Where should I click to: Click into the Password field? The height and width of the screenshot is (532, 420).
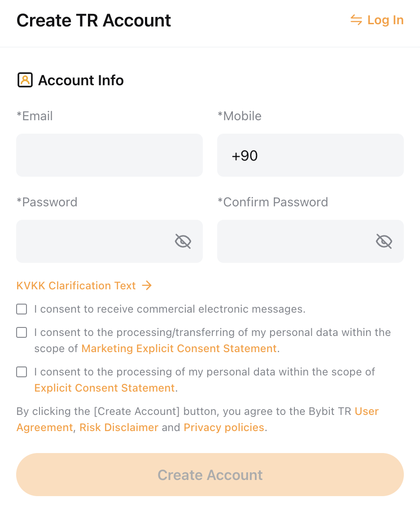(x=109, y=241)
